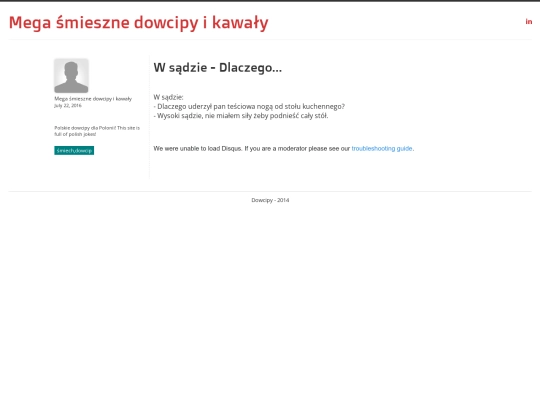Click the author avatar placeholder image

[71, 75]
